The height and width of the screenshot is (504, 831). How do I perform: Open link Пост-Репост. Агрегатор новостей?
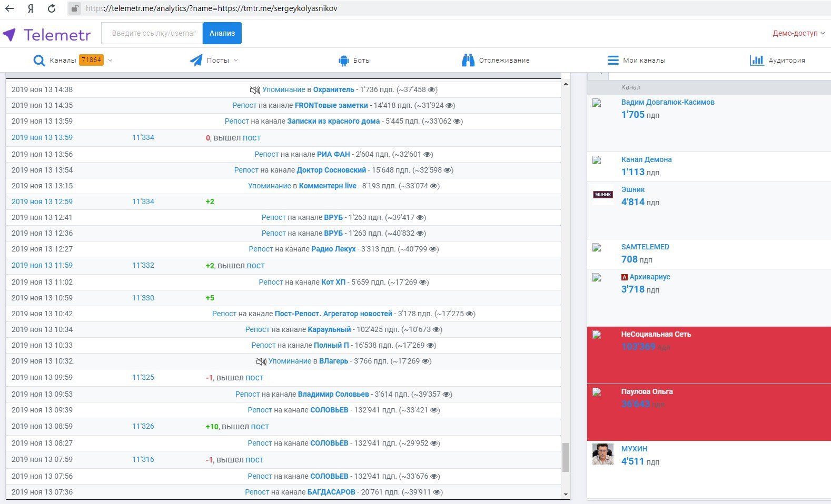pyautogui.click(x=333, y=314)
